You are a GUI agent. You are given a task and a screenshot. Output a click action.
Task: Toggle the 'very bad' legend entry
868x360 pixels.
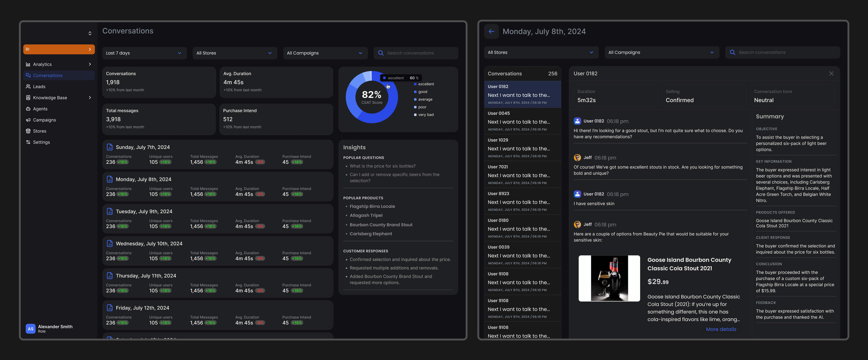click(x=425, y=115)
